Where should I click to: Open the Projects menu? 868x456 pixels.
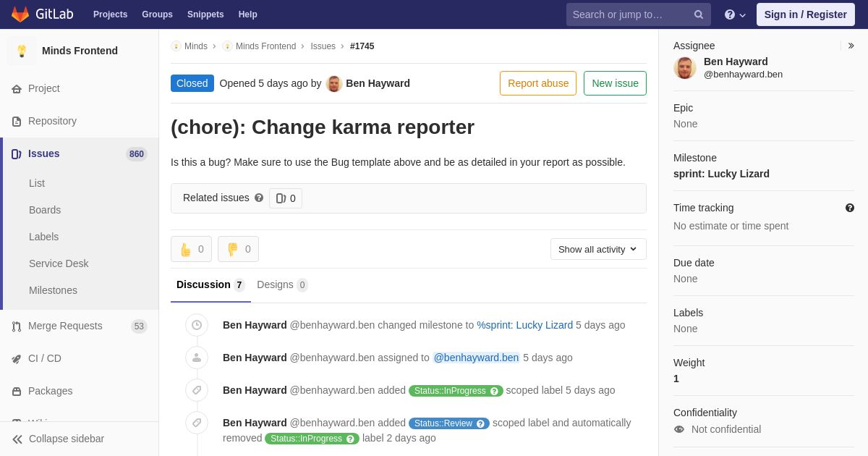(110, 14)
